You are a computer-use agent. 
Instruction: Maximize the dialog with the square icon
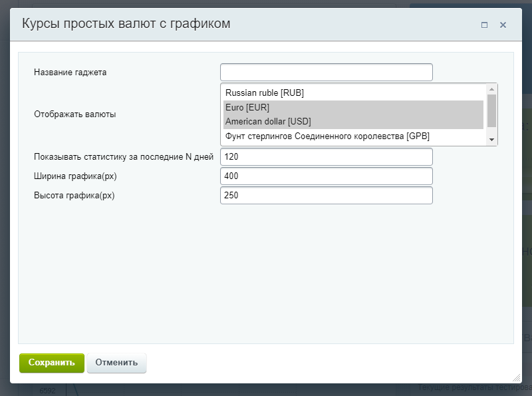tap(485, 25)
